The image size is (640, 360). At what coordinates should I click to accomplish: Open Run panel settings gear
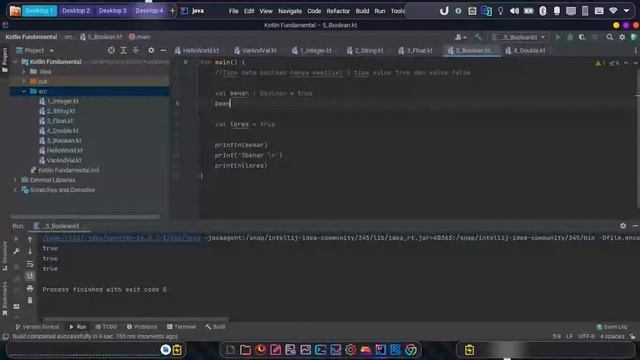pyautogui.click(x=623, y=226)
